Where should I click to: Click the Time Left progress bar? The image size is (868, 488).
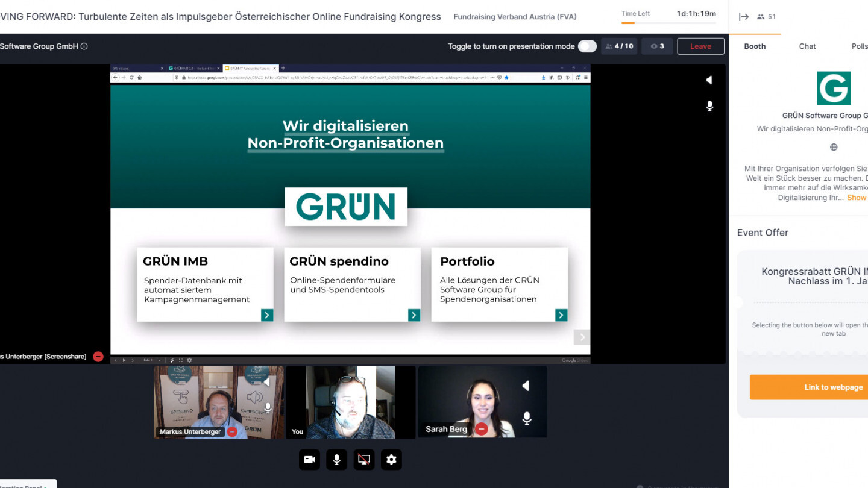[x=668, y=23]
